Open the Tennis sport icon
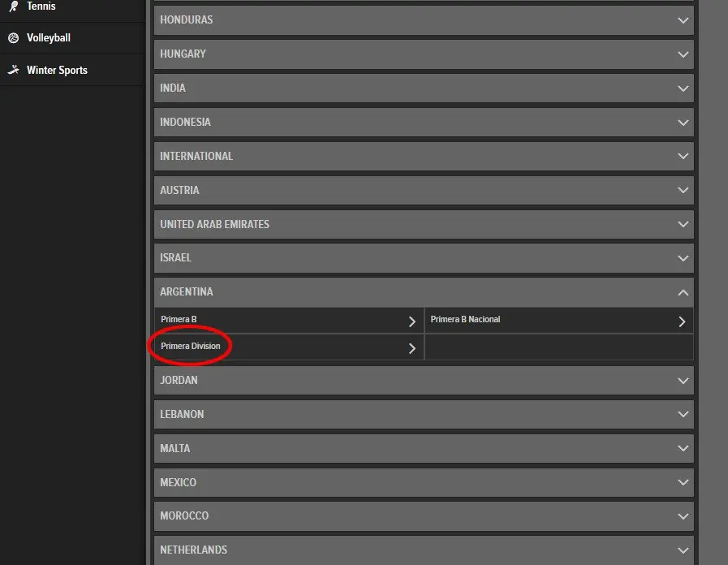 pos(14,6)
